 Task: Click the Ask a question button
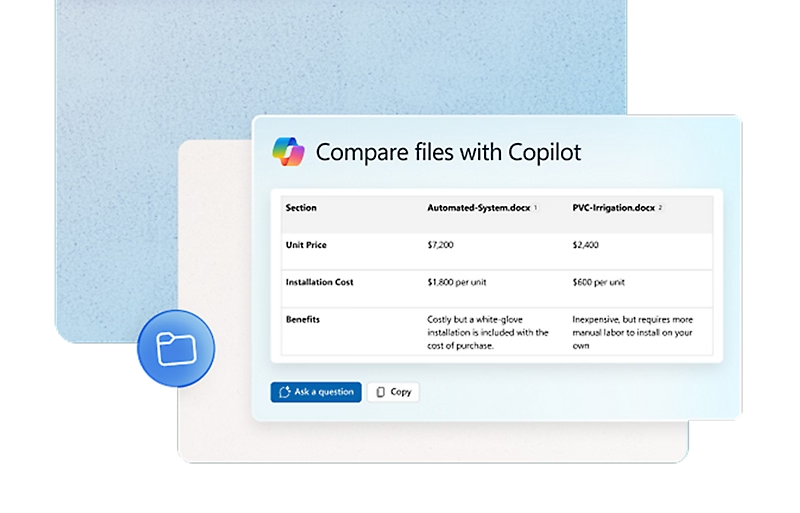(316, 392)
